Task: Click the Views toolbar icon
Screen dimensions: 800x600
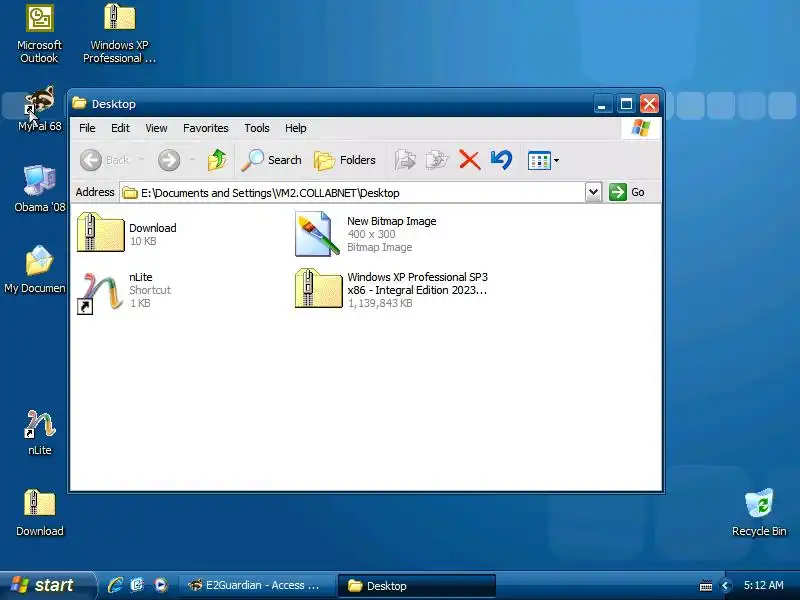Action: coord(539,161)
